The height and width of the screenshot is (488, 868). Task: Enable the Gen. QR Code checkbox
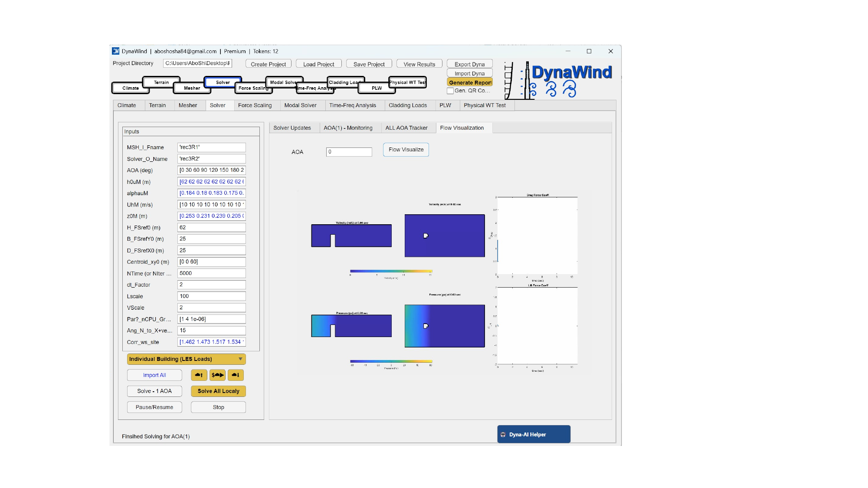(x=450, y=91)
